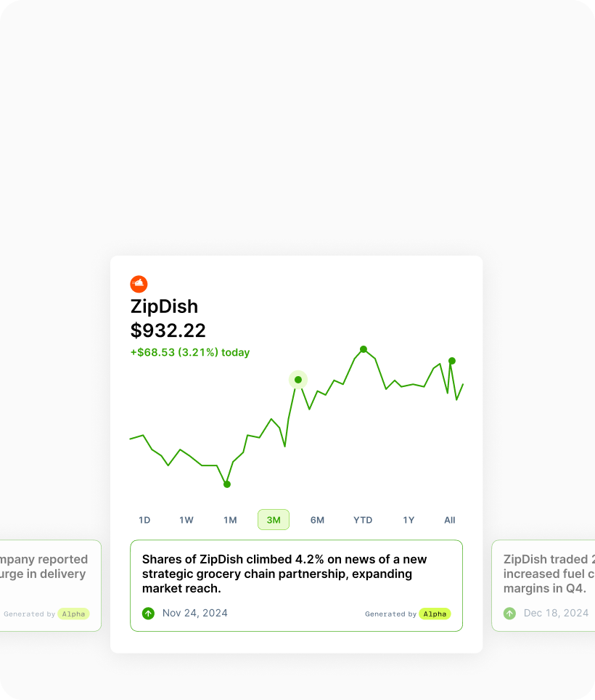Click the up-arrow icon beside Dec 18, 2024
The width and height of the screenshot is (595, 700).
pyautogui.click(x=509, y=614)
